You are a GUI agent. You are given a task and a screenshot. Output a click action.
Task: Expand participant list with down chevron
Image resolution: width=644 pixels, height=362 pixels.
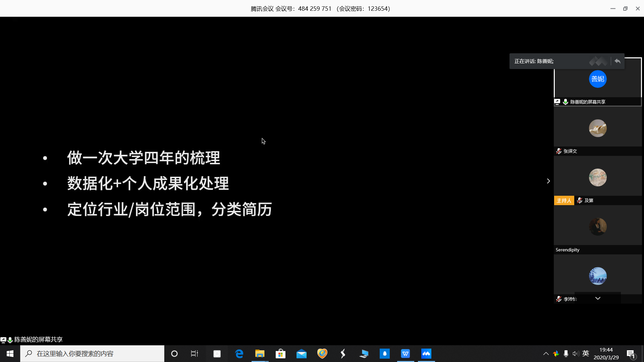pos(598,298)
